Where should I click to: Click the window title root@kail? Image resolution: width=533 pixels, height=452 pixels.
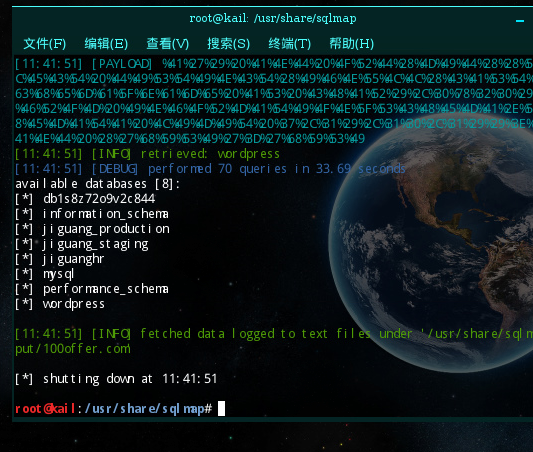pyautogui.click(x=273, y=18)
